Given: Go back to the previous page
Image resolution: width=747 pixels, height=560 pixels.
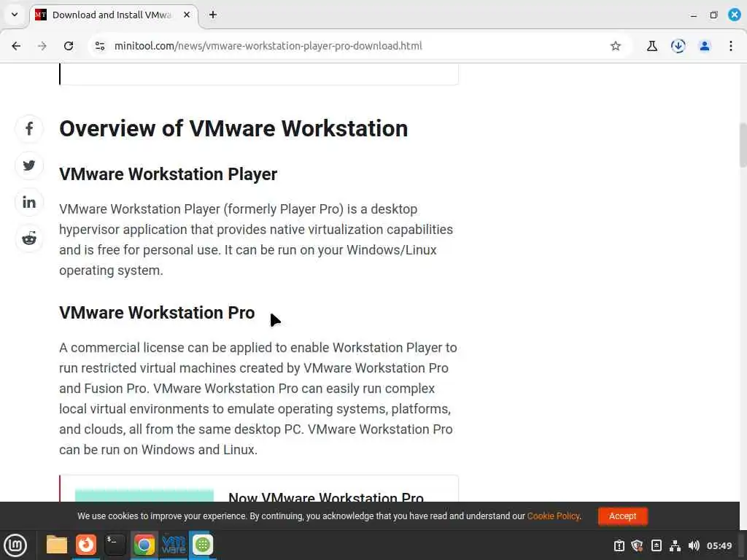Looking at the screenshot, I should (x=16, y=46).
